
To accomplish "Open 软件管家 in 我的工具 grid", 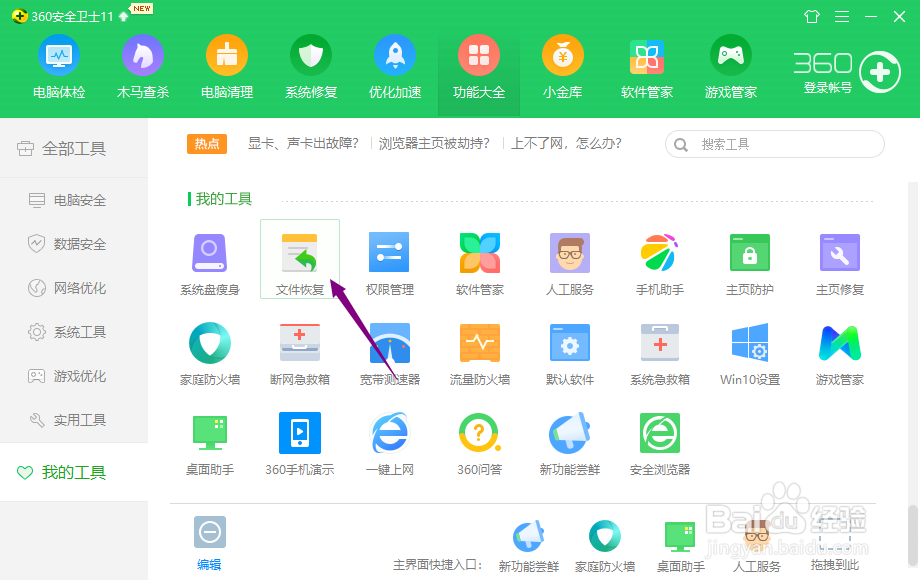I will click(479, 263).
